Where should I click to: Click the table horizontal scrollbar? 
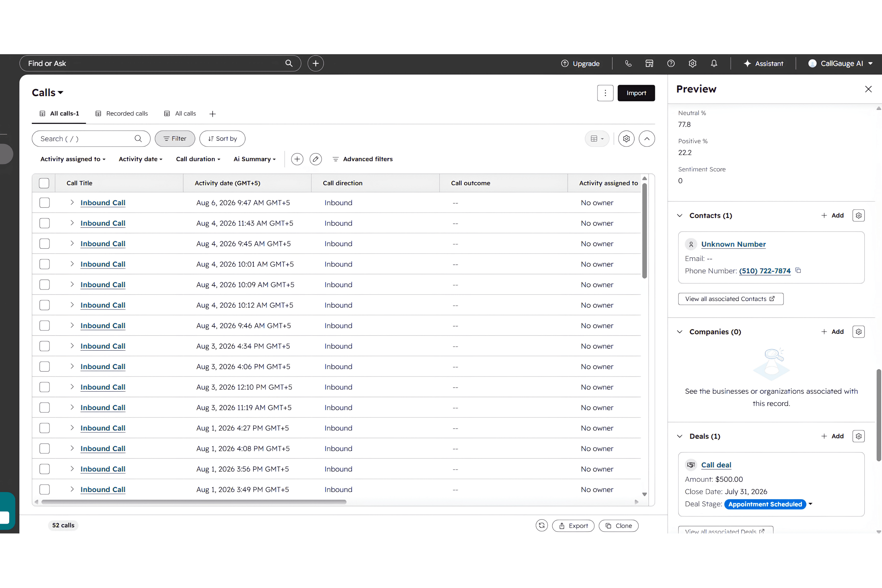194,502
